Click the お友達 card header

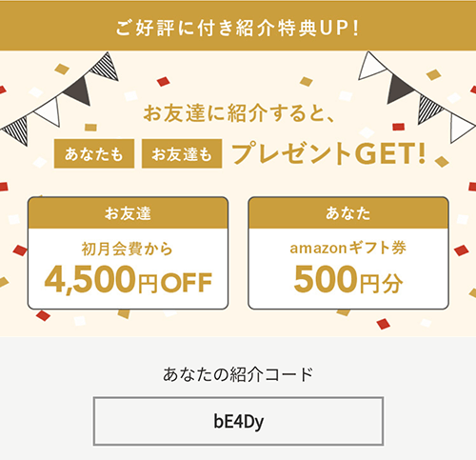coord(128,213)
